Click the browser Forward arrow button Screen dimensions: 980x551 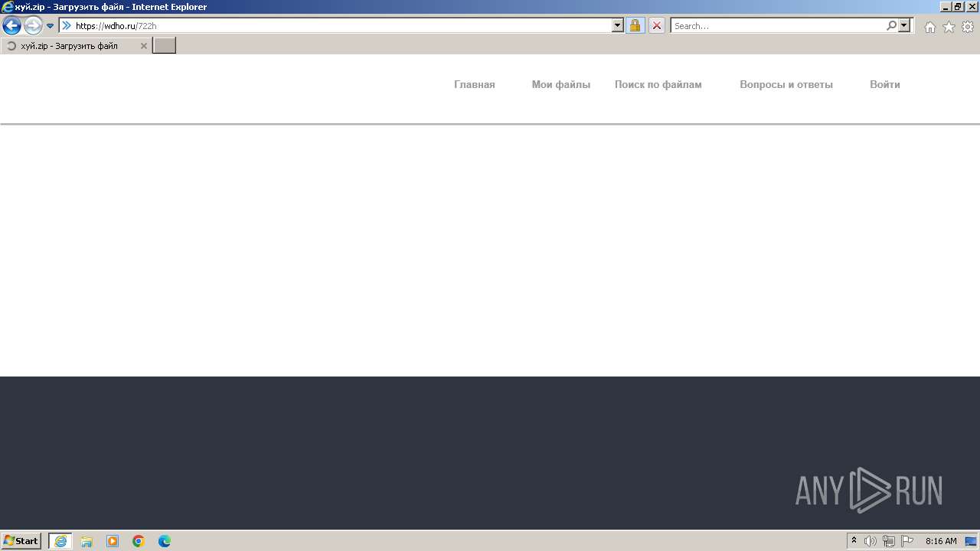pos(33,26)
